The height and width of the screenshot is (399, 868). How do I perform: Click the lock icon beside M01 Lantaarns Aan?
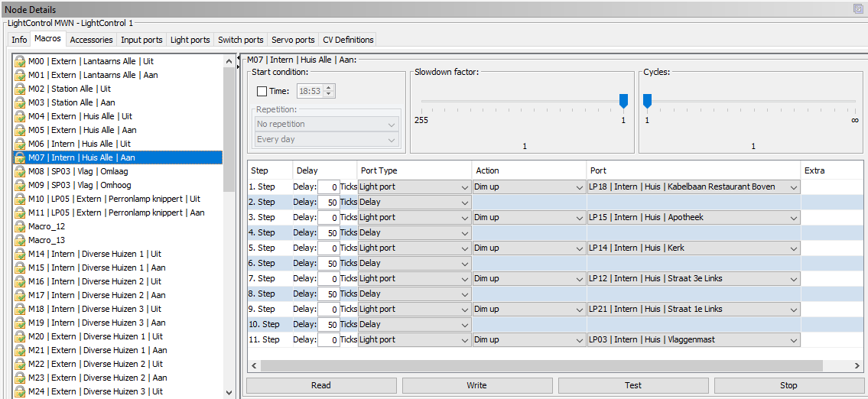(x=21, y=75)
